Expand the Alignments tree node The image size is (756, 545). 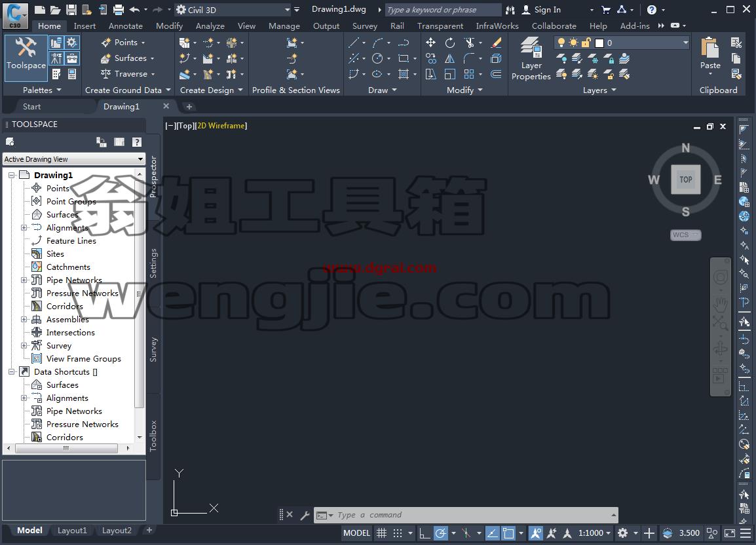[x=24, y=228]
